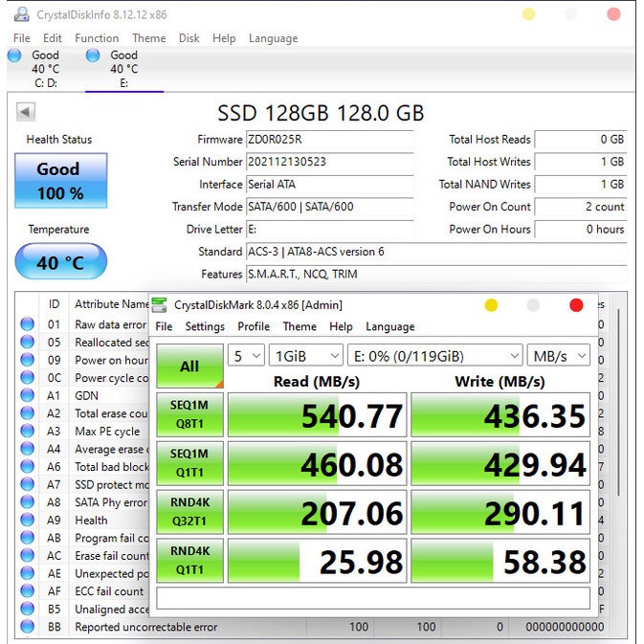
Task: Click the RND4K Q1T1 read result 25.98
Action: pyautogui.click(x=317, y=561)
